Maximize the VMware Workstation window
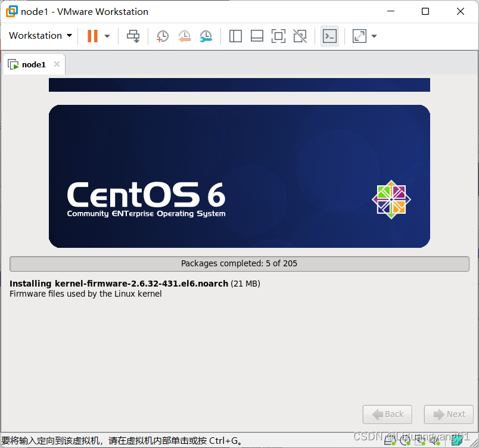The width and height of the screenshot is (479, 448). pyautogui.click(x=425, y=11)
